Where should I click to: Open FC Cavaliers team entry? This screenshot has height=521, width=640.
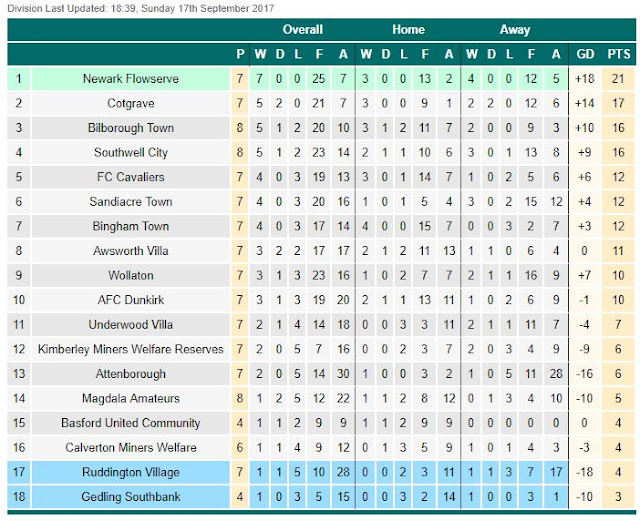(x=130, y=177)
